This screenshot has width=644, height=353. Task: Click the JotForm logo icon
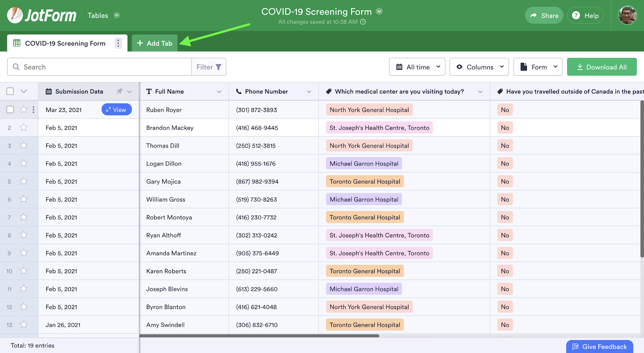pyautogui.click(x=15, y=15)
